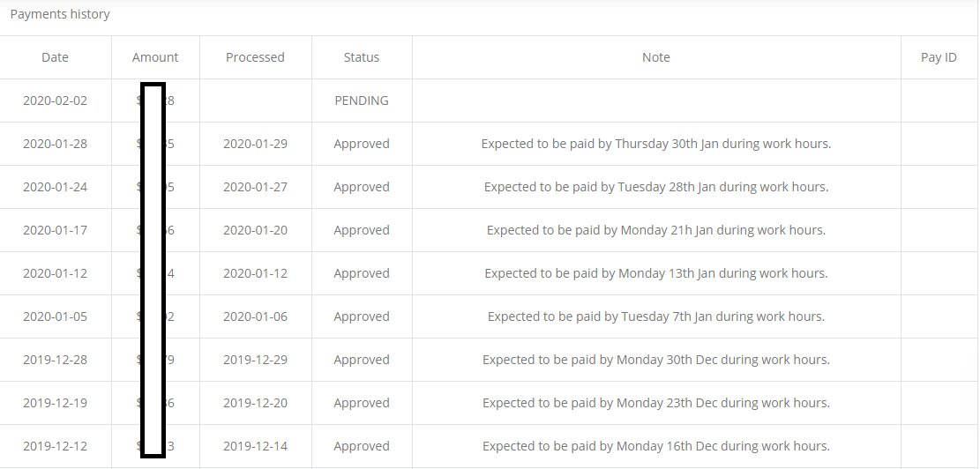
Task: Click the Date column header
Action: point(55,57)
